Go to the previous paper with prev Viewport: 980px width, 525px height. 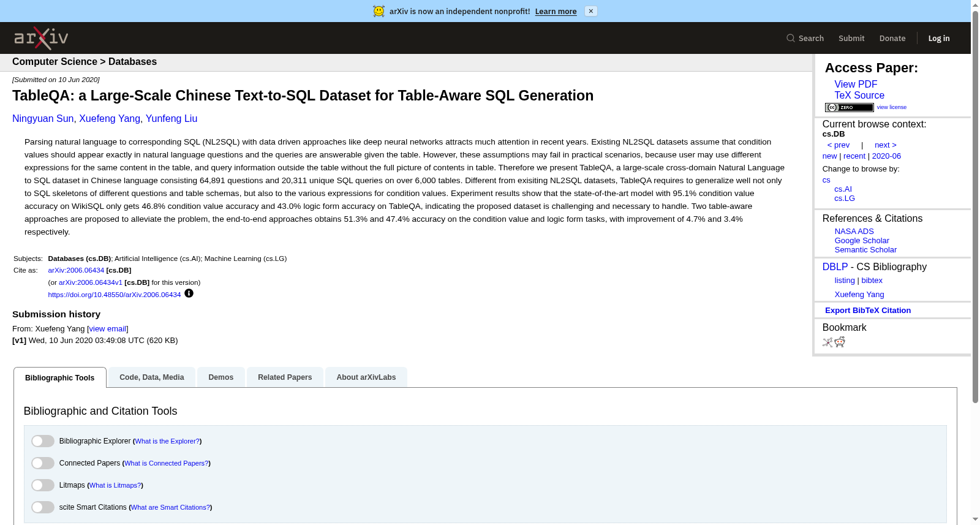click(x=839, y=145)
